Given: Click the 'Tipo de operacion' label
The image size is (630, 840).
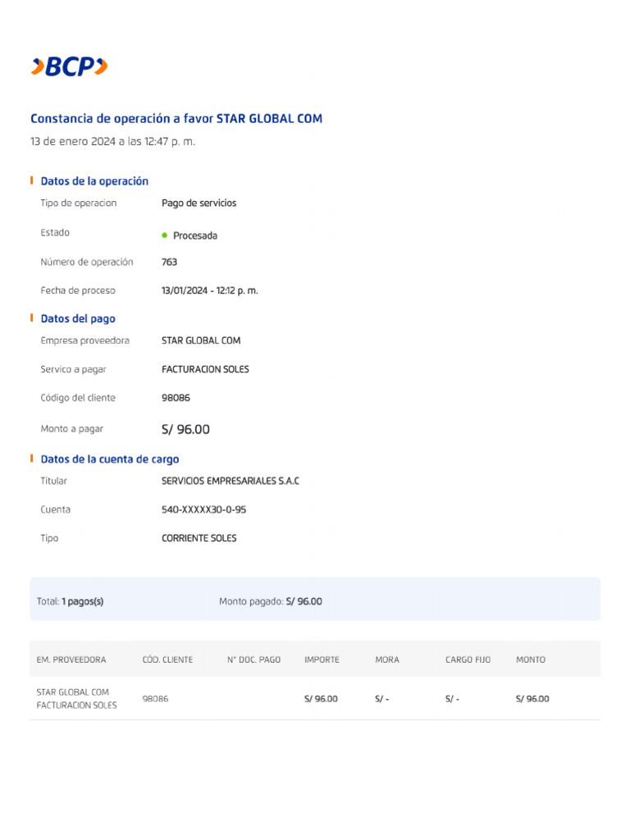Looking at the screenshot, I should 78,203.
